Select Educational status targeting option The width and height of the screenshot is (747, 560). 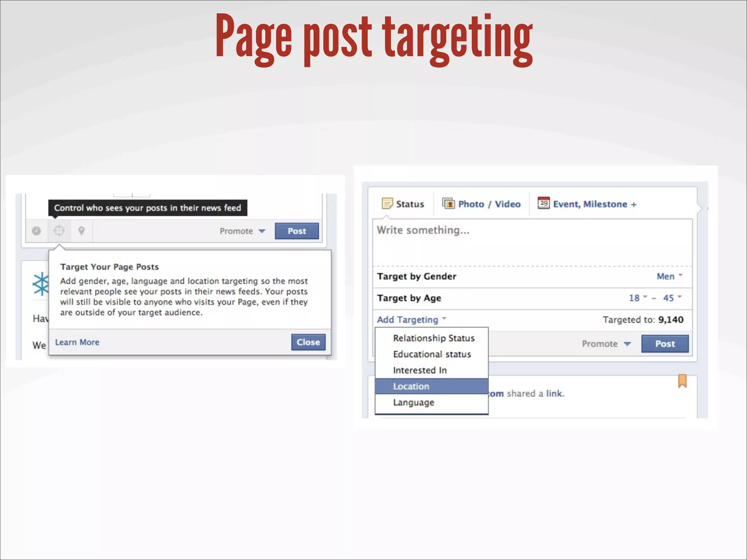click(x=431, y=354)
